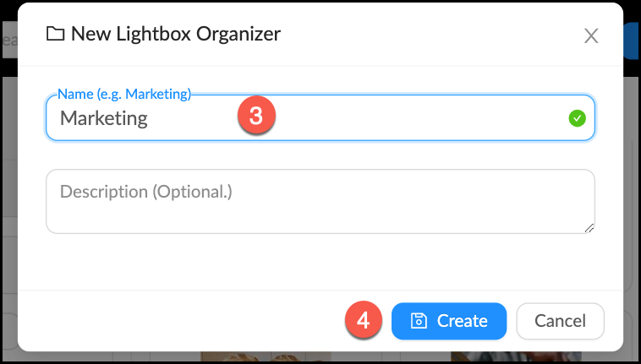The image size is (641, 364).
Task: Click the red step 4 badge
Action: pos(363,321)
